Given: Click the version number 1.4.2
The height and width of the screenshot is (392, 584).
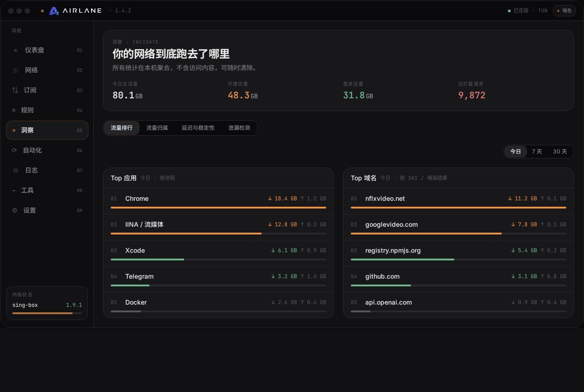Looking at the screenshot, I should point(123,10).
